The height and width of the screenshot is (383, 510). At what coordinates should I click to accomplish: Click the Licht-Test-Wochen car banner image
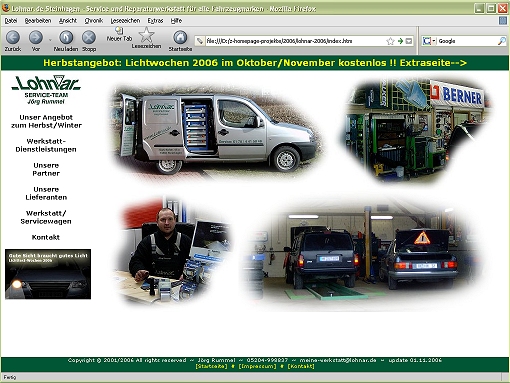pyautogui.click(x=48, y=274)
